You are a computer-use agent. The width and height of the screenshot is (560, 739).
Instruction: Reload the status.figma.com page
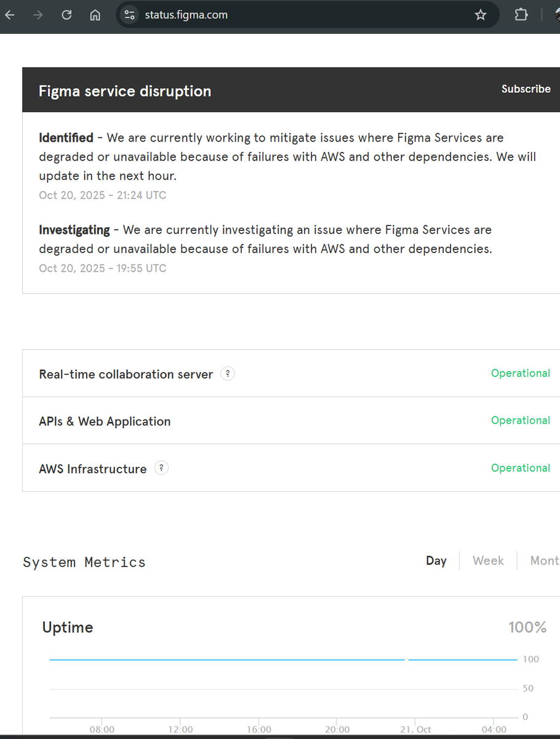[x=67, y=15]
